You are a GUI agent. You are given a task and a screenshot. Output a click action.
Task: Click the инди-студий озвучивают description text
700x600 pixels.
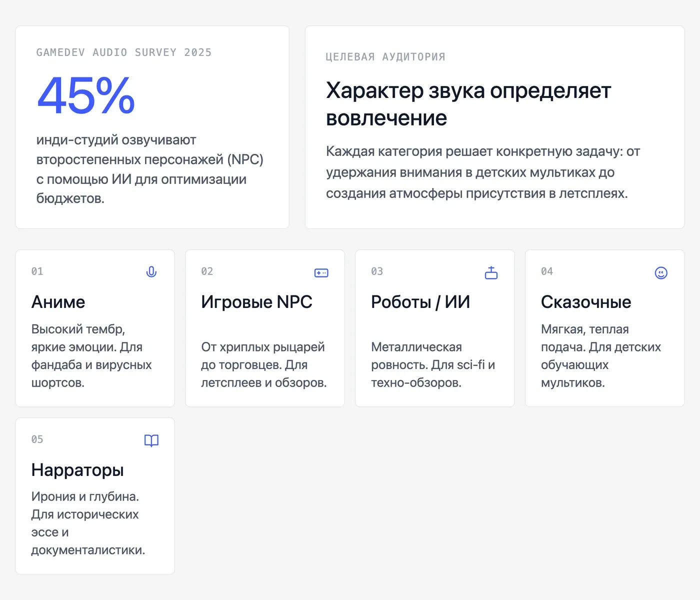pyautogui.click(x=150, y=169)
